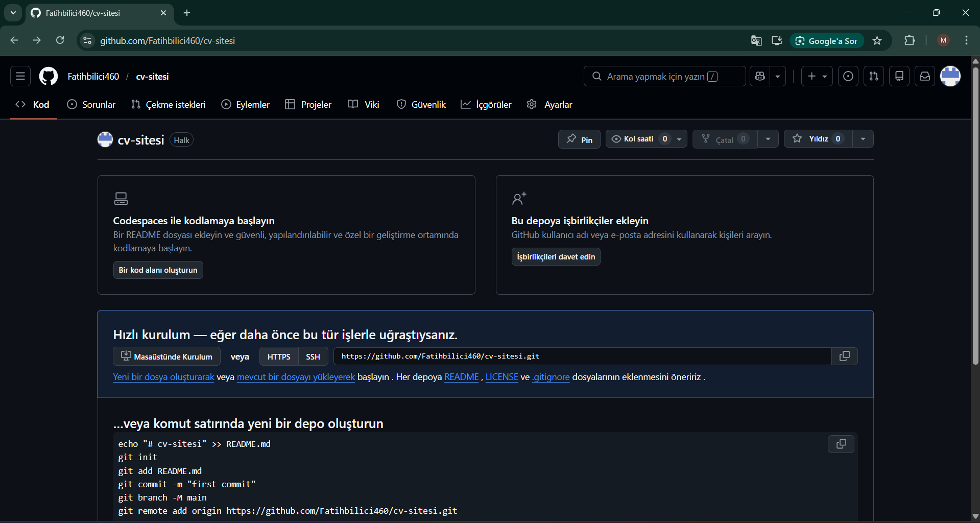Open the Fatihbilici460 owner link
This screenshot has height=523, width=980.
(93, 76)
